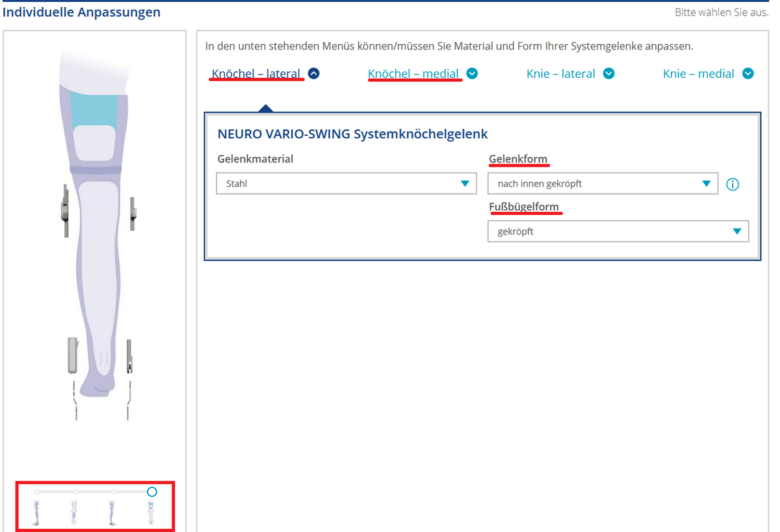The width and height of the screenshot is (780, 532).
Task: Expand the chevron beside Knie – medial
Action: tap(748, 73)
